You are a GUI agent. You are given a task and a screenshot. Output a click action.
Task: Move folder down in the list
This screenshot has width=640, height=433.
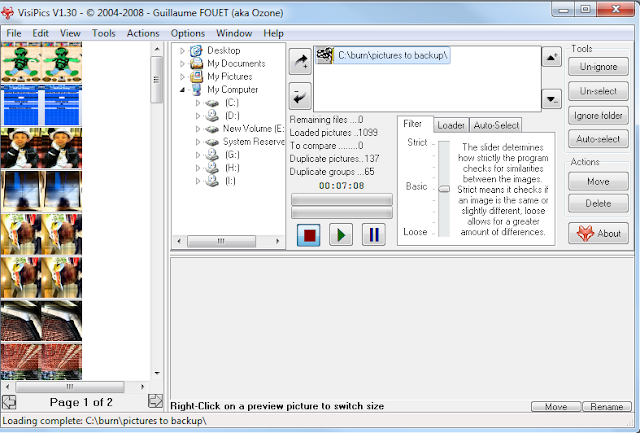tap(551, 99)
